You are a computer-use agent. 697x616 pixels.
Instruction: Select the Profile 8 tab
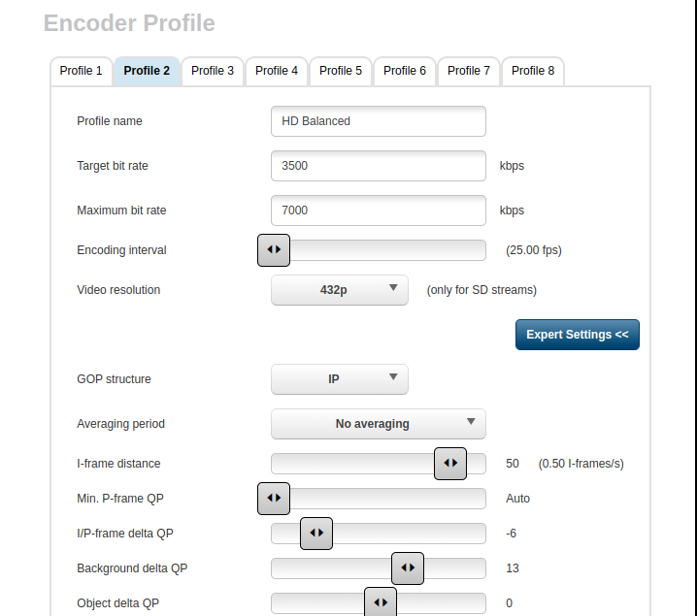point(533,71)
